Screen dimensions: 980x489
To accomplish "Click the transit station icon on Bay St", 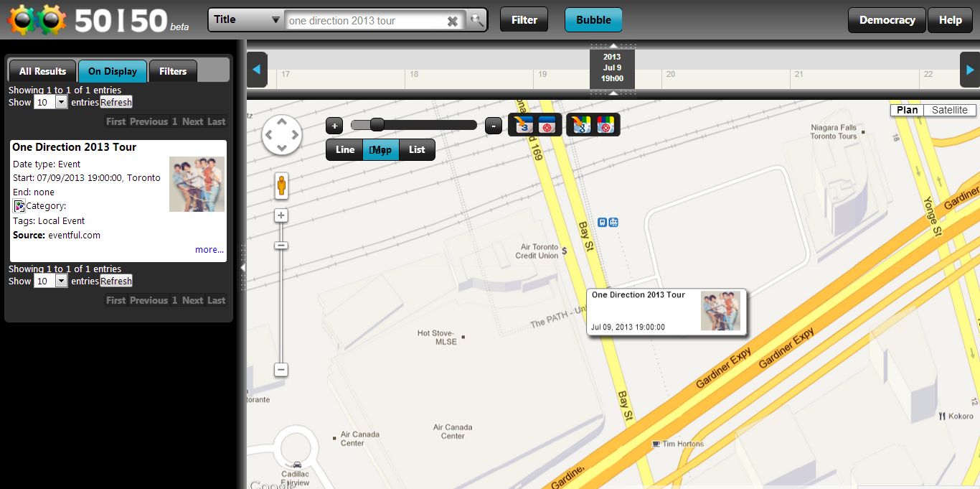I will click(608, 223).
